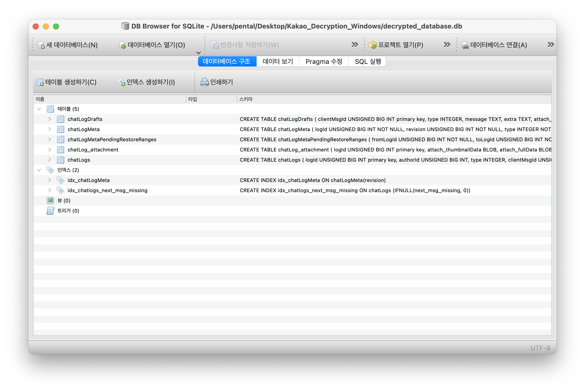
Task: Collapse the 테이블 (5) tree node
Action: tap(39, 109)
